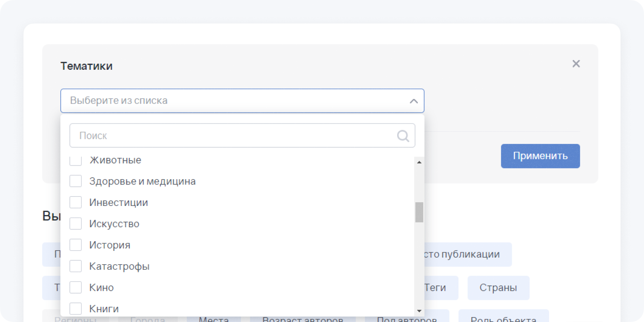Open the Выберите из списка combo box
The height and width of the screenshot is (322, 644).
242,101
